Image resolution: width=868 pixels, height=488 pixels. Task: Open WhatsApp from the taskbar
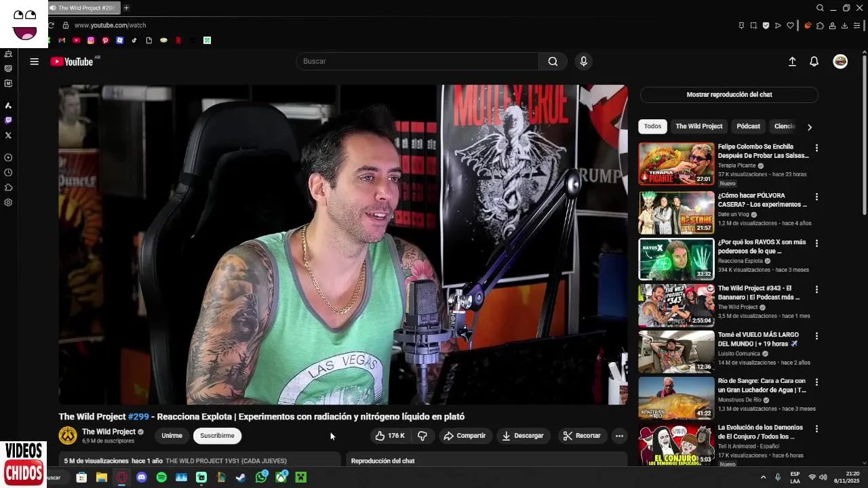(x=261, y=477)
